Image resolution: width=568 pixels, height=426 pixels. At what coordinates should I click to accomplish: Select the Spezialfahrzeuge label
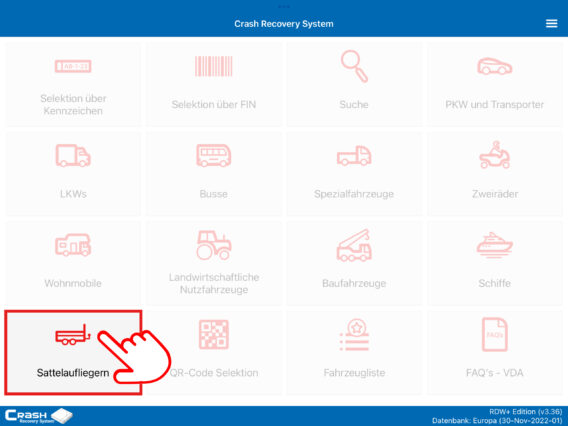coord(354,194)
